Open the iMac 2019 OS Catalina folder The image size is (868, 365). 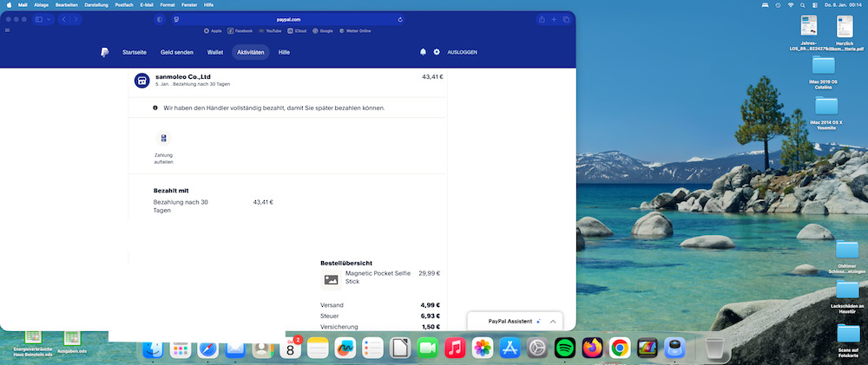tap(823, 66)
